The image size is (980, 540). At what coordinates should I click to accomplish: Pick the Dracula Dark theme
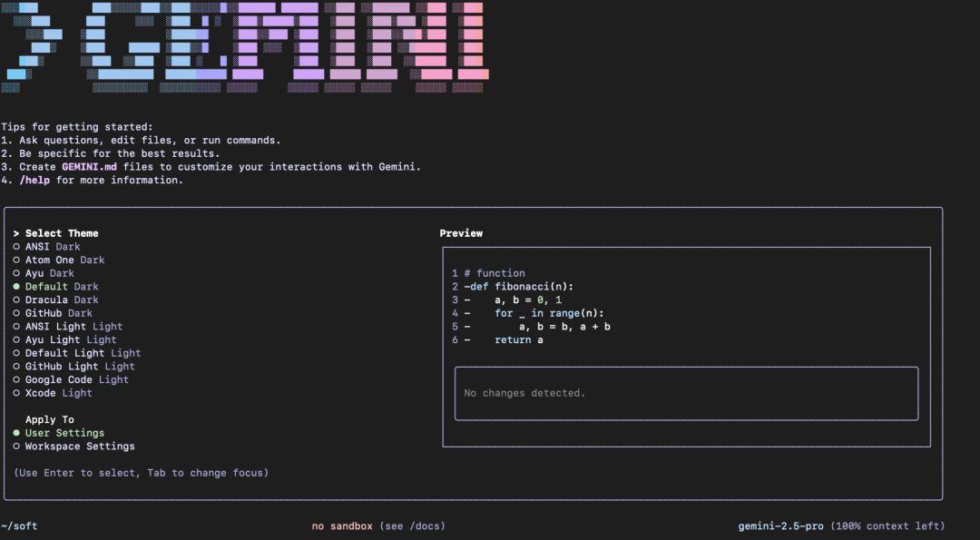tap(55, 299)
